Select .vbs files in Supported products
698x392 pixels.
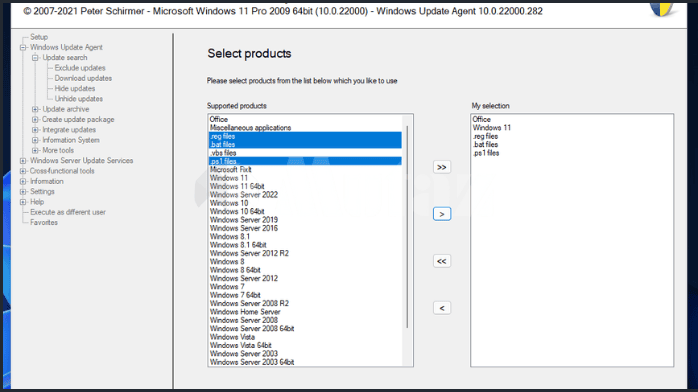tap(305, 153)
